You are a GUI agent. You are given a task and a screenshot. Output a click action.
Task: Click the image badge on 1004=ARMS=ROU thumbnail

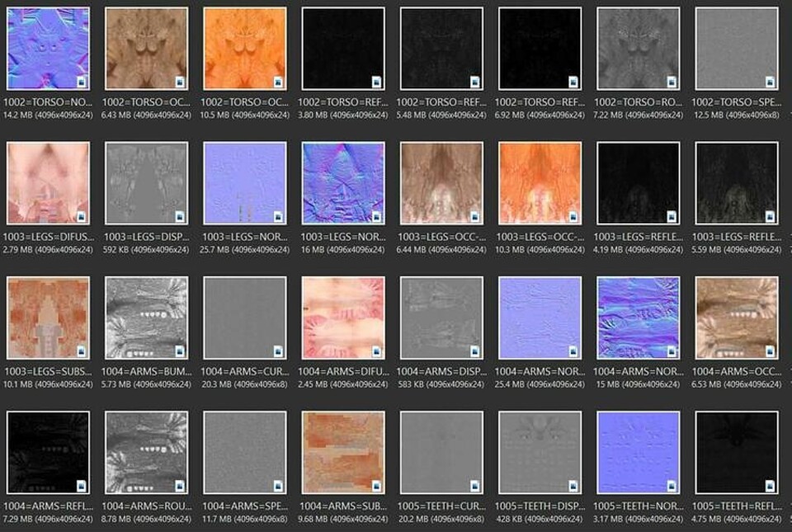coord(179,487)
